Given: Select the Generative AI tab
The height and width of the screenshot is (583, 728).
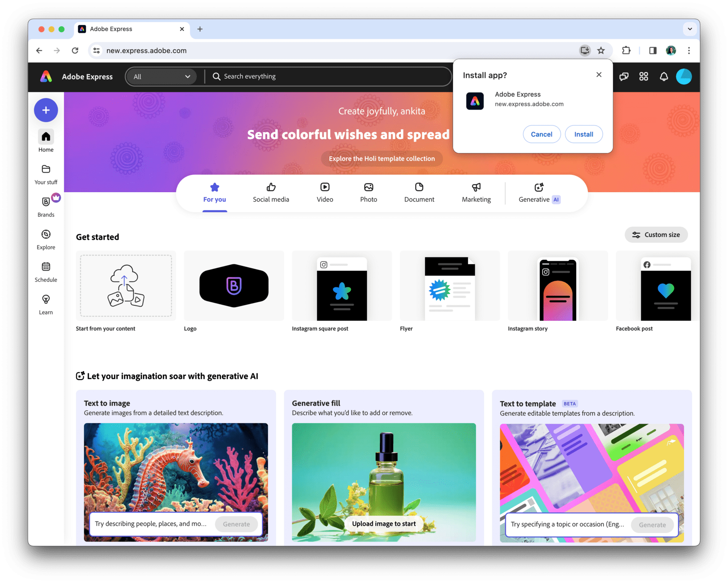Looking at the screenshot, I should [x=539, y=193].
